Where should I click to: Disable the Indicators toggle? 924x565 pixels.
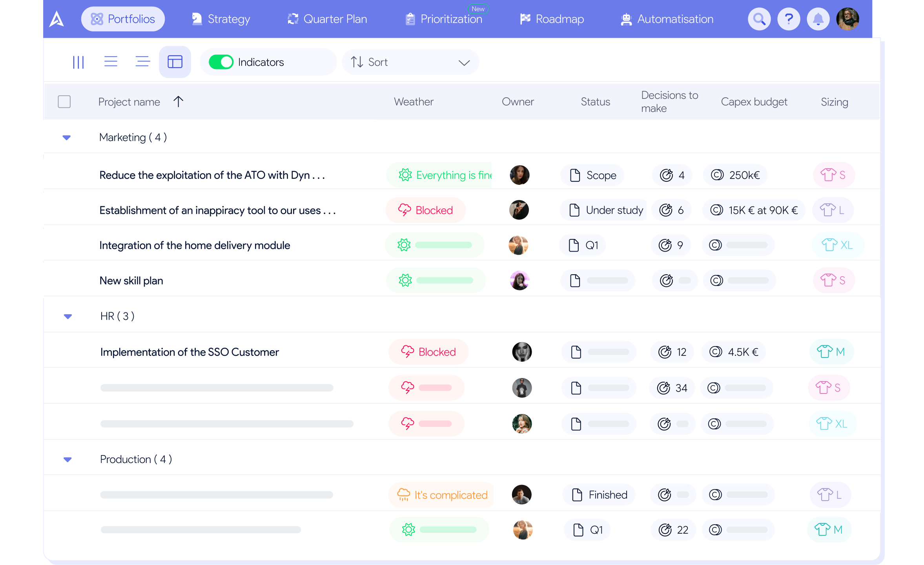coord(222,62)
